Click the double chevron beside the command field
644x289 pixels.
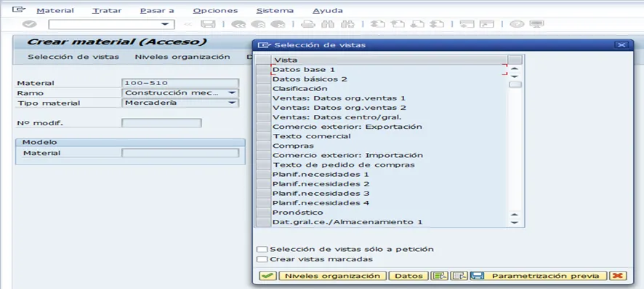point(188,24)
